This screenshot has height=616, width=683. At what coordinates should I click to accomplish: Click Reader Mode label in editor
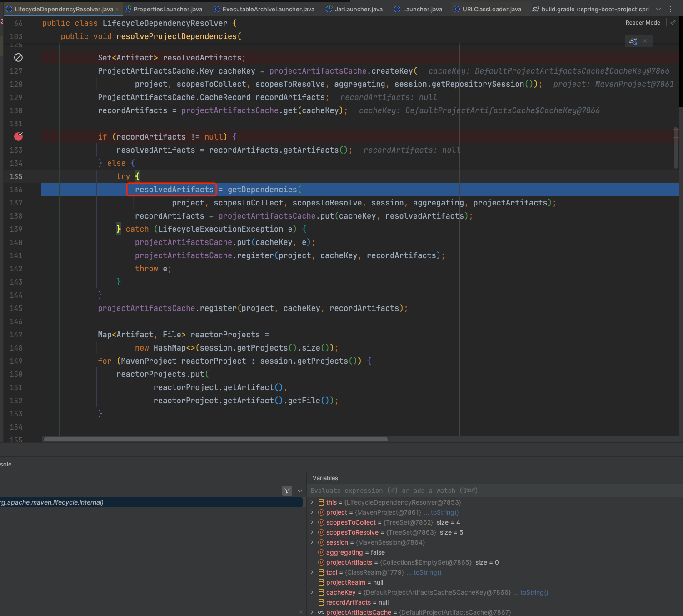click(x=643, y=23)
